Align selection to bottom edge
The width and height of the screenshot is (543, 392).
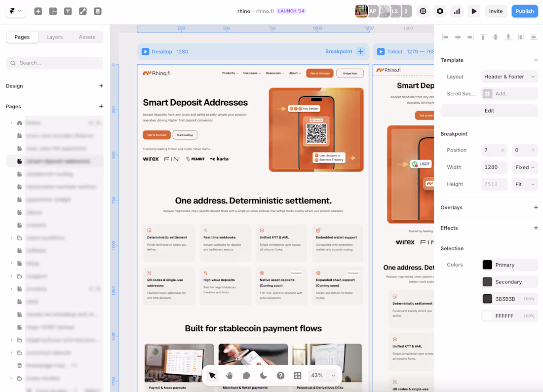tap(508, 37)
